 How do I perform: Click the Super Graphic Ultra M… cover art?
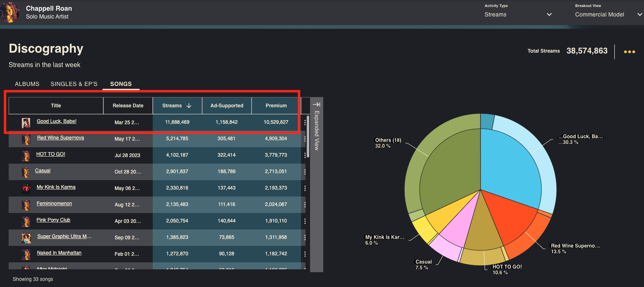(26, 238)
